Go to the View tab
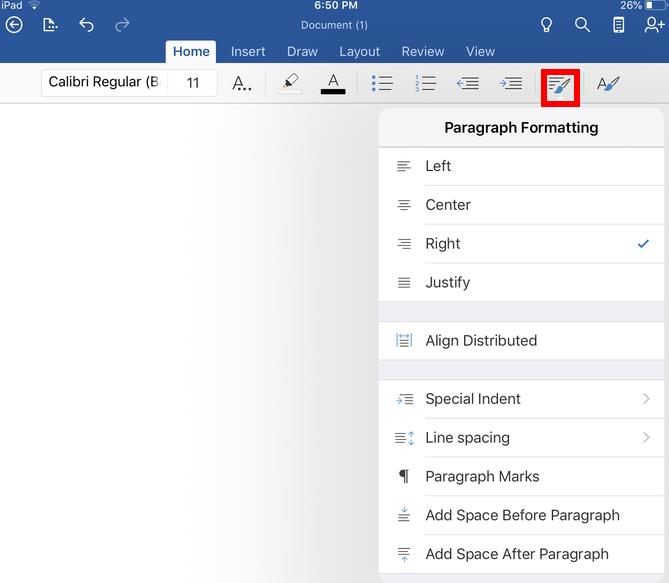The image size is (669, 583). (480, 52)
